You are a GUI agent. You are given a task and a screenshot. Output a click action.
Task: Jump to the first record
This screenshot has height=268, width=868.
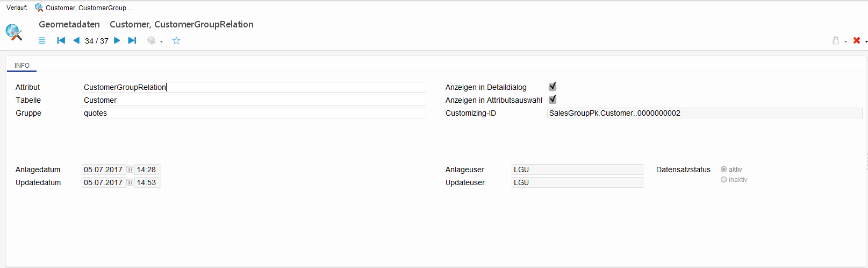[x=61, y=41]
